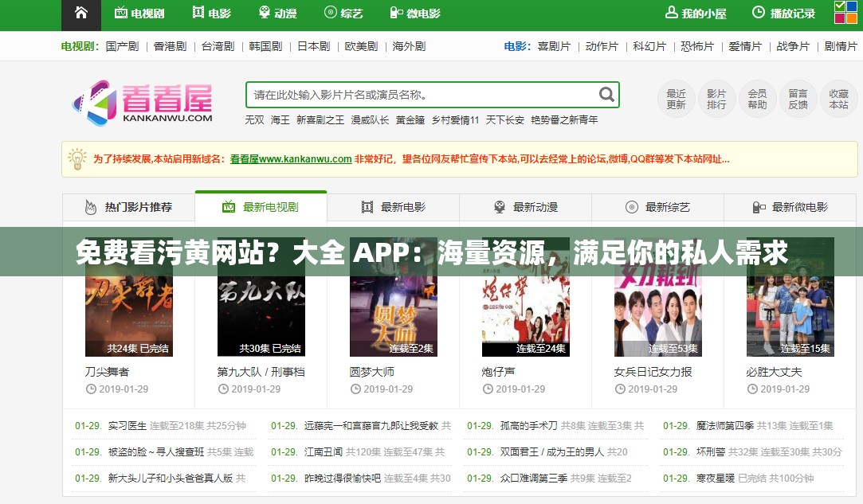Image resolution: width=863 pixels, height=504 pixels.
Task: Select 国产剧 category link
Action: click(122, 46)
